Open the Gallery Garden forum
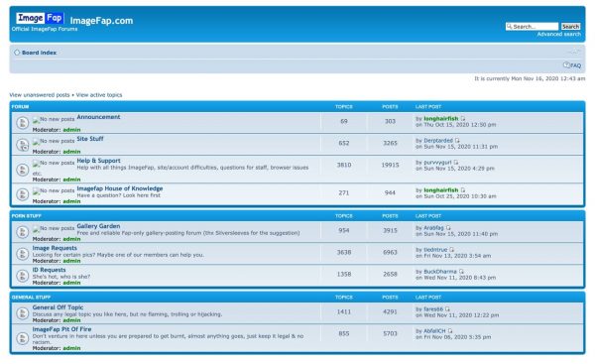The height and width of the screenshot is (364, 595). (98, 226)
